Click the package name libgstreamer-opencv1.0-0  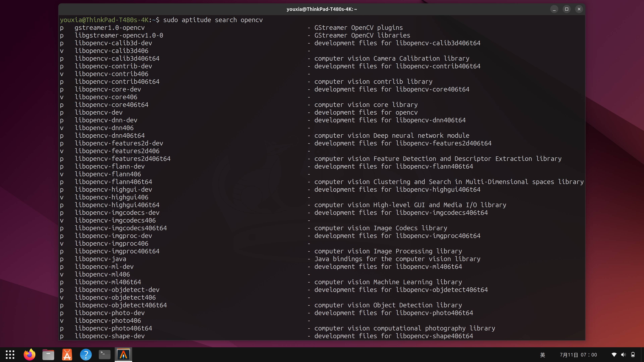click(119, 36)
